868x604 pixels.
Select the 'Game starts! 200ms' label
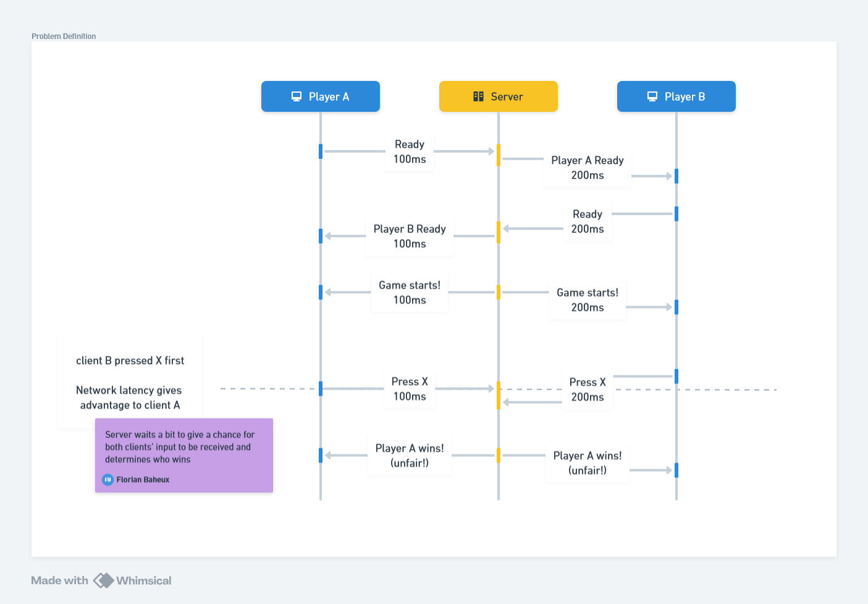[587, 300]
